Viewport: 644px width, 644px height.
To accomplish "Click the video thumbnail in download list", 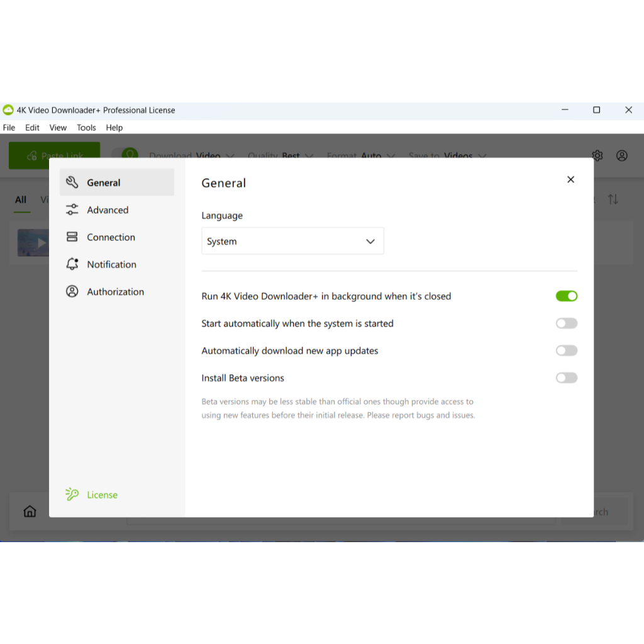I will 33,243.
